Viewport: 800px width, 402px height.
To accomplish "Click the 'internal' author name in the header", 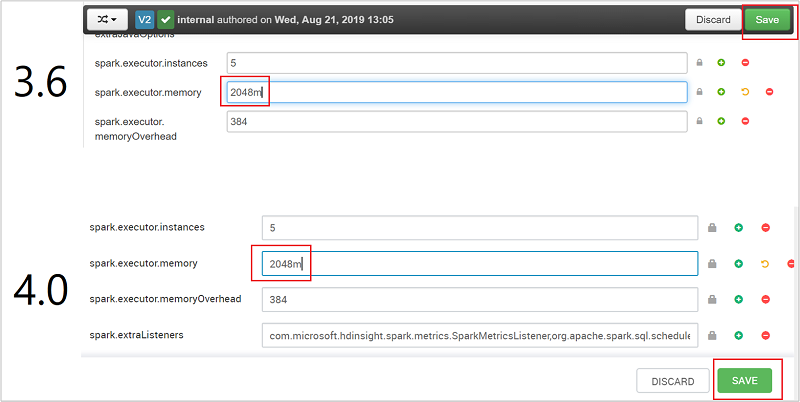I will [x=195, y=20].
